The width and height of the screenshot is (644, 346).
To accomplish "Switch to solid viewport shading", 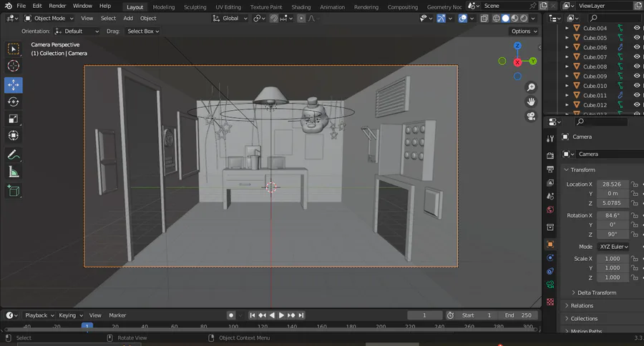I will 505,19.
